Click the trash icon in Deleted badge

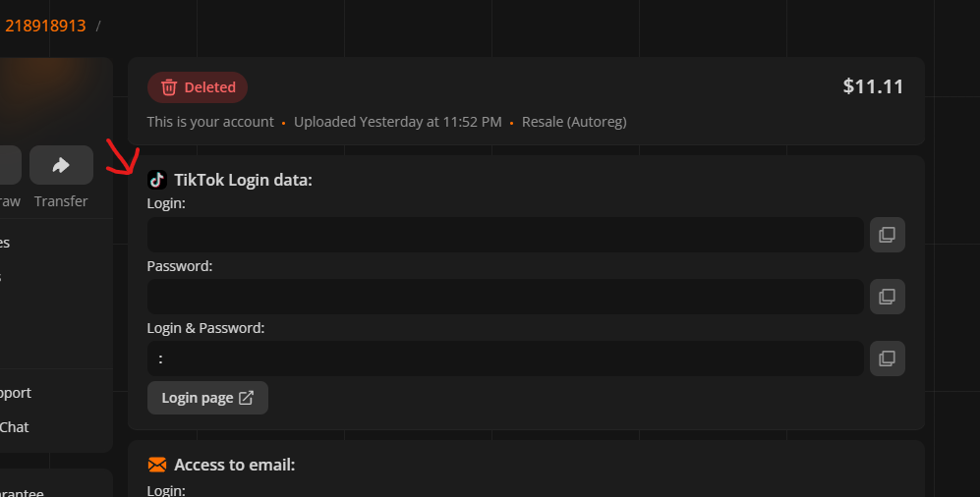(x=169, y=87)
